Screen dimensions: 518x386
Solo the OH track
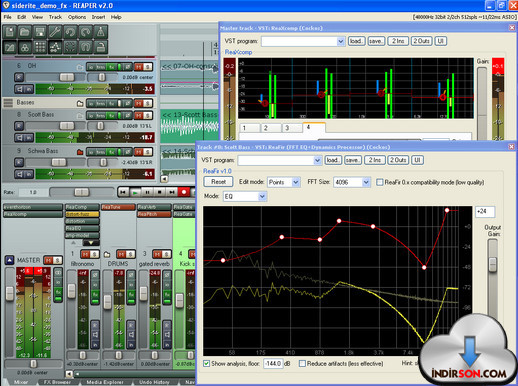click(x=148, y=67)
